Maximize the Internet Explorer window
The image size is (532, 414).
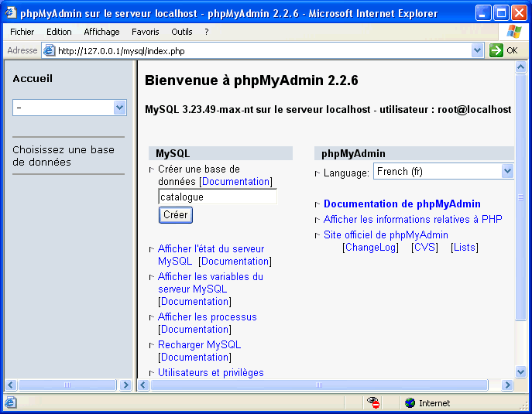coord(501,13)
